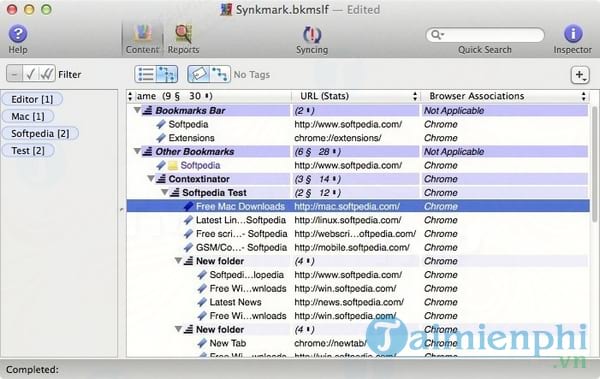
Task: Click the Completed: status bar text
Action: coord(33,370)
